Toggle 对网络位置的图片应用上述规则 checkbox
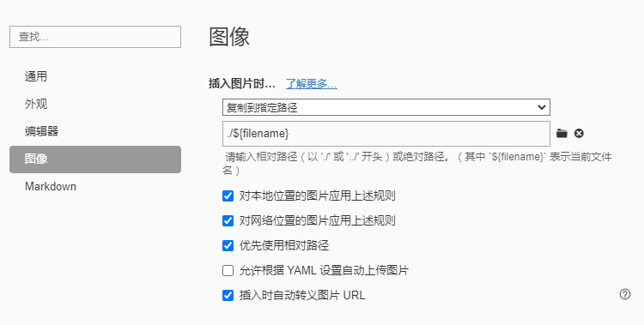Screen dimensions: 644x325 point(228,220)
